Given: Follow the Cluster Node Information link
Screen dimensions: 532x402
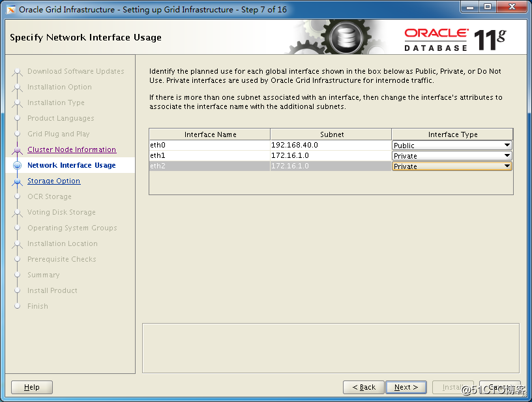Looking at the screenshot, I should [x=72, y=149].
